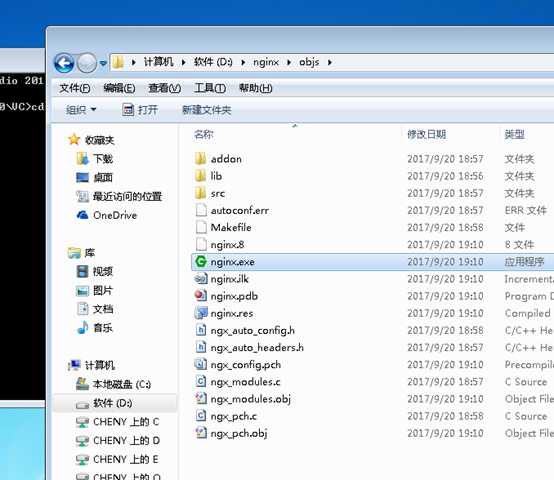Screen dimensions: 554x480
Task: Open network drive CHENY 上的 E
Action: [117, 459]
